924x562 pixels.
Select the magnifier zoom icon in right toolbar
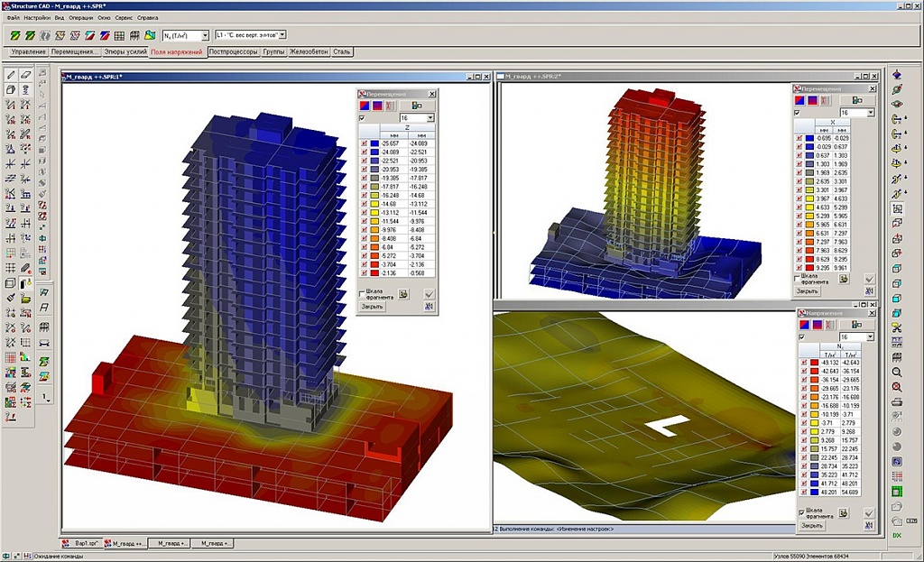tap(897, 373)
